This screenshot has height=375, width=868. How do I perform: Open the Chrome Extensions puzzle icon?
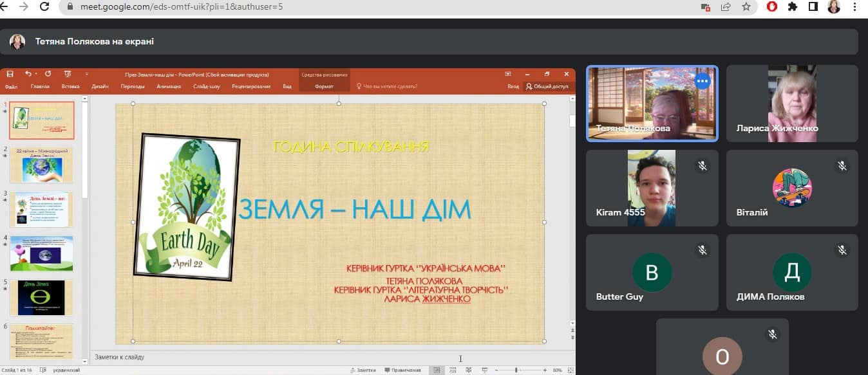point(792,7)
